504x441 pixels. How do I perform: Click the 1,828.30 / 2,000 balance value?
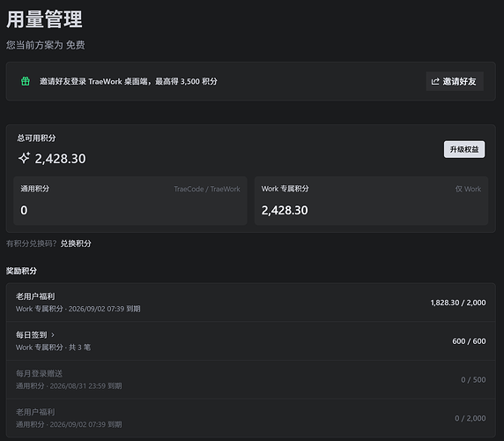pos(458,303)
